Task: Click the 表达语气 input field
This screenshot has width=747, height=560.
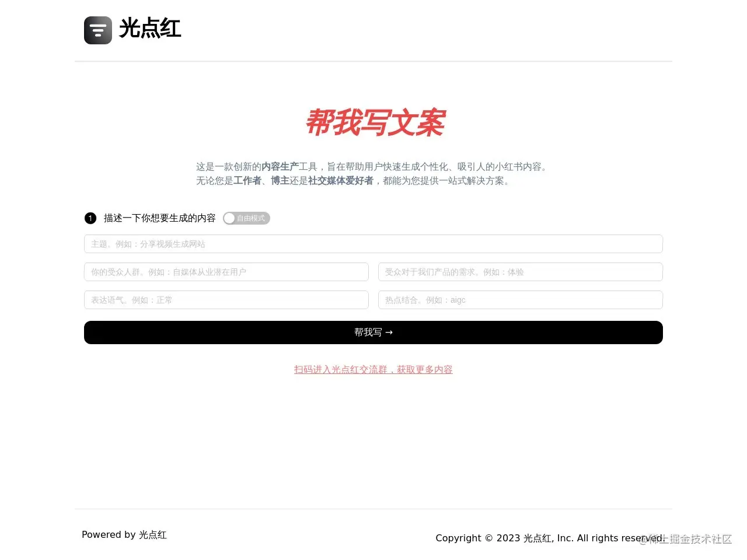Action: [226, 299]
